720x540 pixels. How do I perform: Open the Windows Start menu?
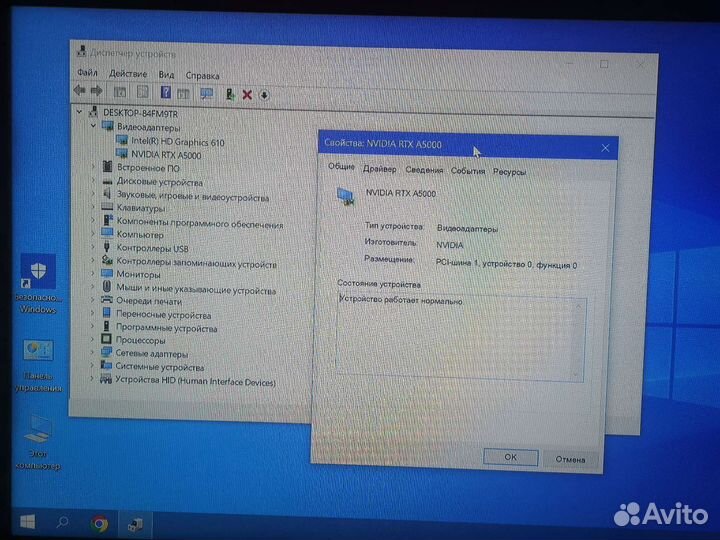click(x=27, y=522)
